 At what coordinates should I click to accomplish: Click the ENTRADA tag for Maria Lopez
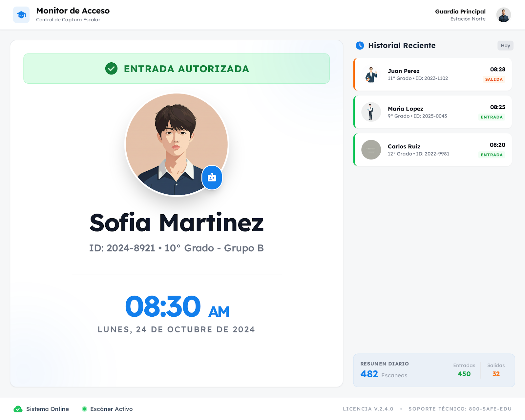(492, 117)
